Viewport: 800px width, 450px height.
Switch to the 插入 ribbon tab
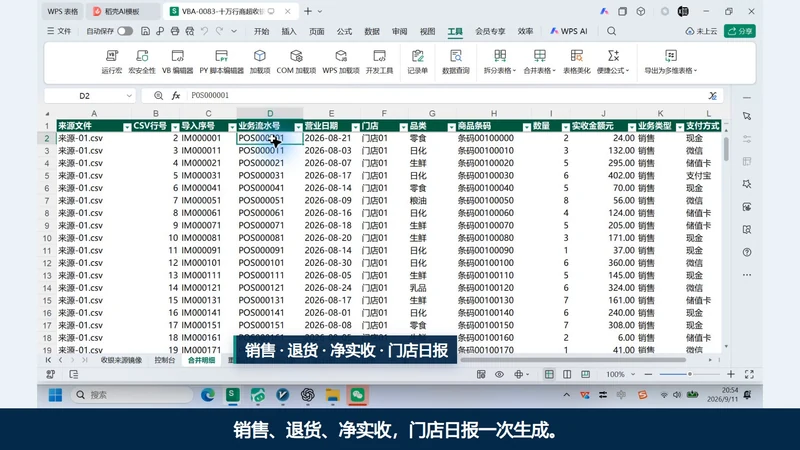[289, 31]
